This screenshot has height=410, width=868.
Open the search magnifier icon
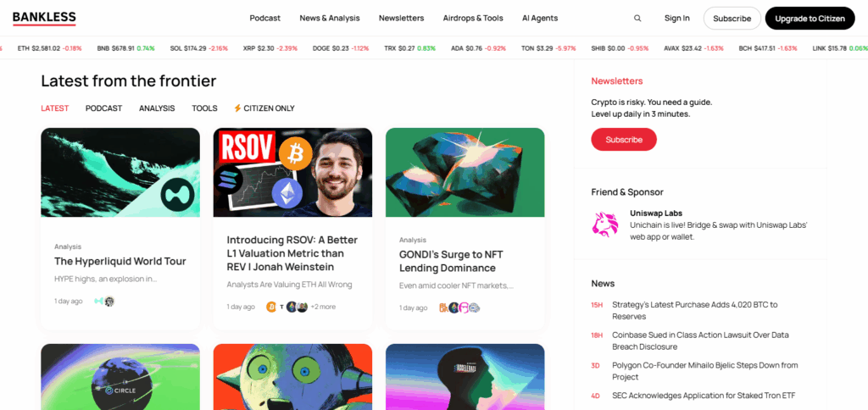tap(637, 19)
